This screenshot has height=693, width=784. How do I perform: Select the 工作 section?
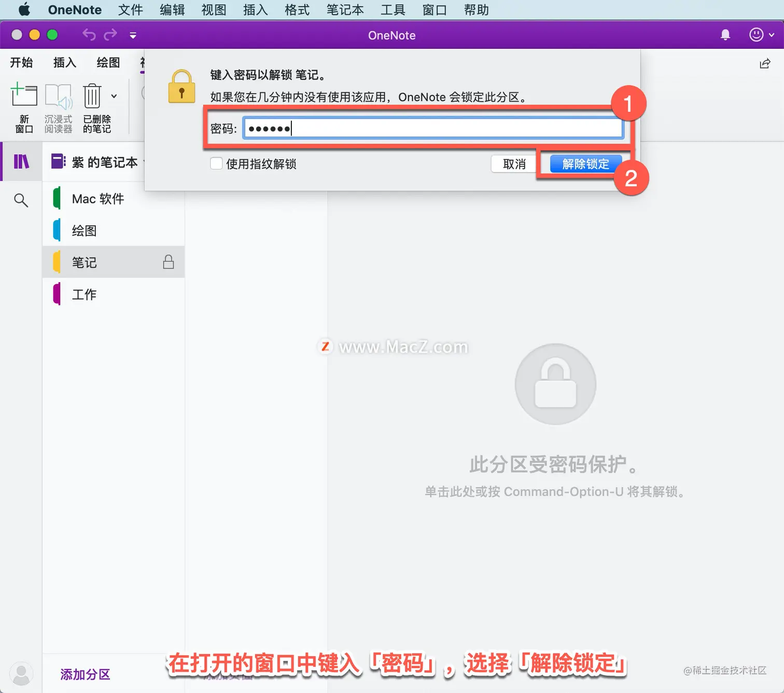[114, 294]
